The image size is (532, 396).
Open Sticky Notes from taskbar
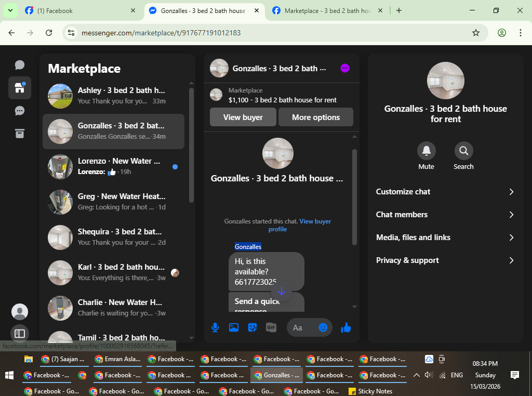click(370, 391)
